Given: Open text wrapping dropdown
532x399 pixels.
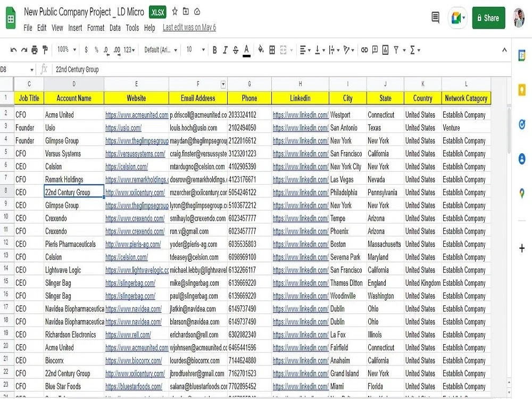Looking at the screenshot, I should tap(334, 50).
